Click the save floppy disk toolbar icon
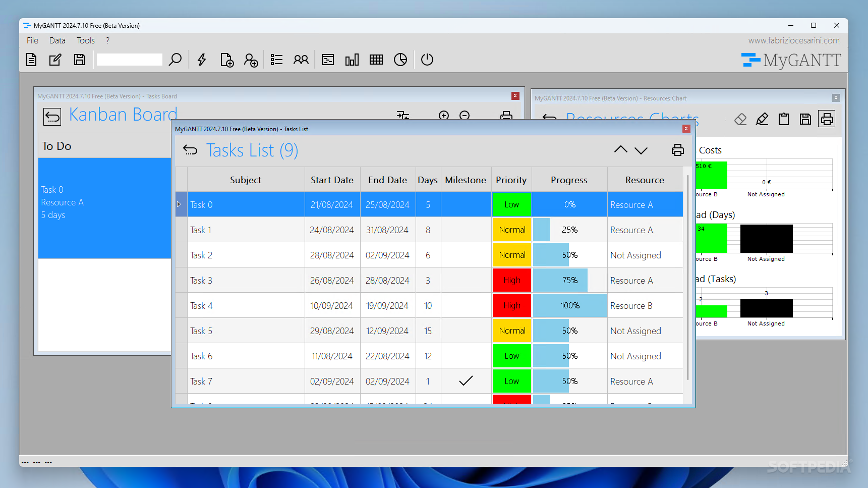The height and width of the screenshot is (488, 868). point(80,60)
